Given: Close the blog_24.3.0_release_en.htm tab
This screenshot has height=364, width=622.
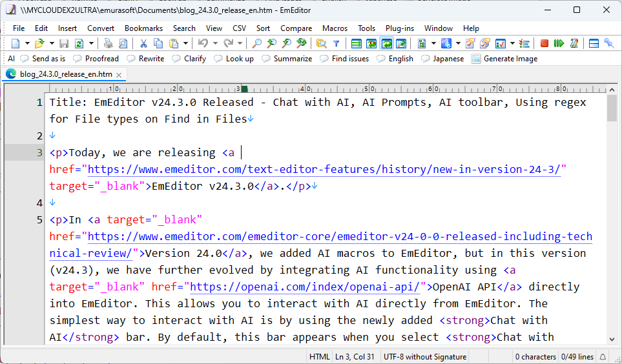Looking at the screenshot, I should point(119,75).
